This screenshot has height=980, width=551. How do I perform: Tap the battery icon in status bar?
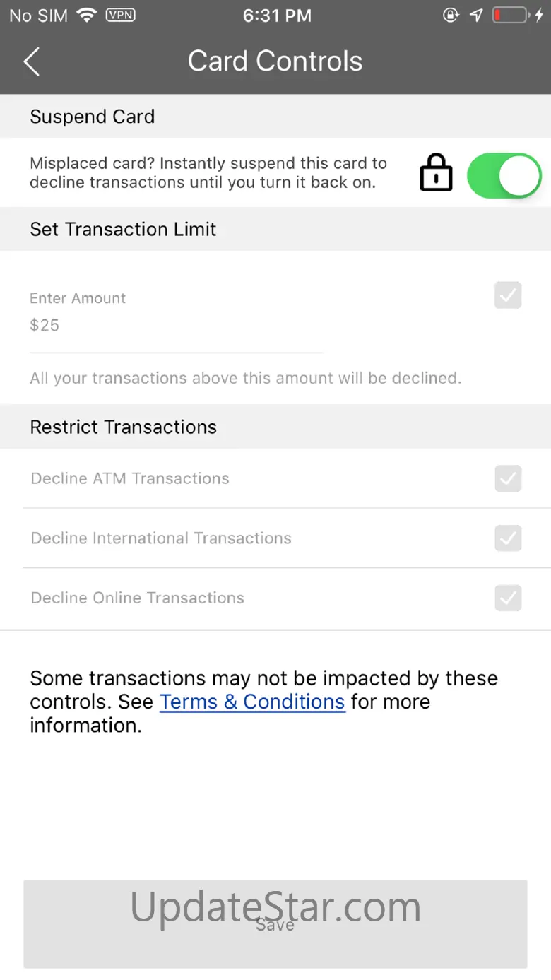[x=510, y=16]
